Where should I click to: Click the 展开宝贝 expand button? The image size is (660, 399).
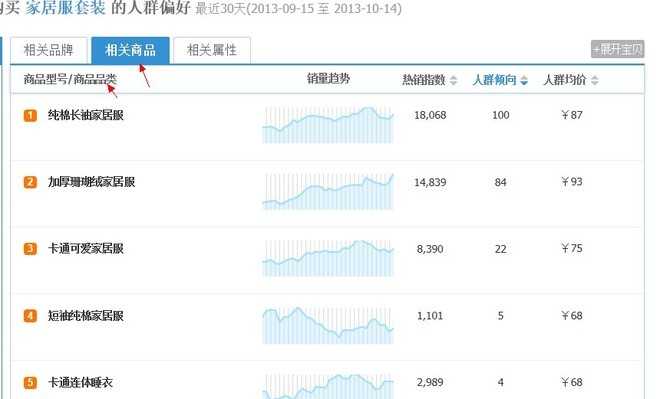617,49
